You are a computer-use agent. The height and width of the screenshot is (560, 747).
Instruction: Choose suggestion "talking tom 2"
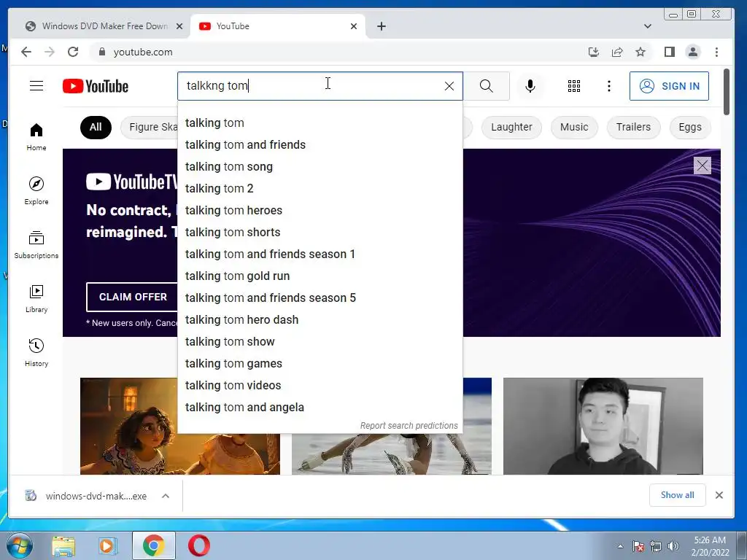click(320, 189)
